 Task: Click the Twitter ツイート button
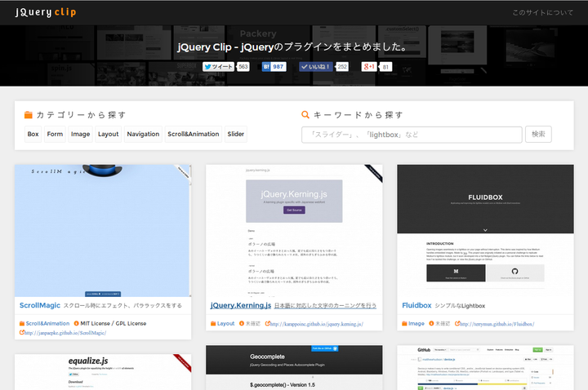point(218,67)
